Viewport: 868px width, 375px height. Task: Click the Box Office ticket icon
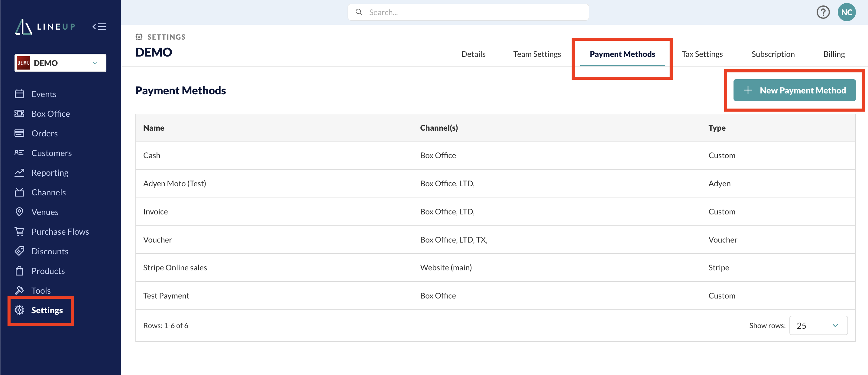point(20,113)
